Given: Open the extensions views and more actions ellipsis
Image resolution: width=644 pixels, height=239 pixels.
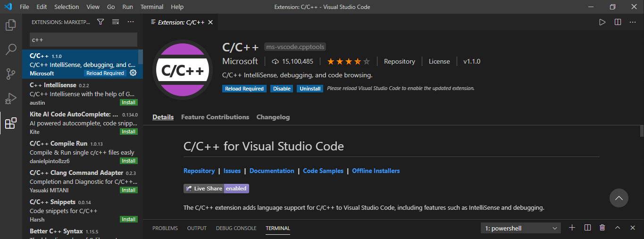Looking at the screenshot, I should pos(131,22).
